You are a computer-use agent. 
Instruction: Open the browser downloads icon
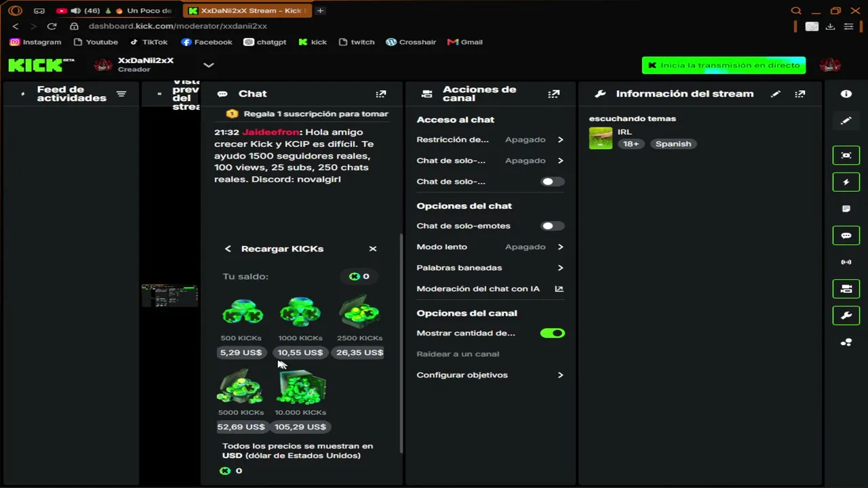(830, 26)
